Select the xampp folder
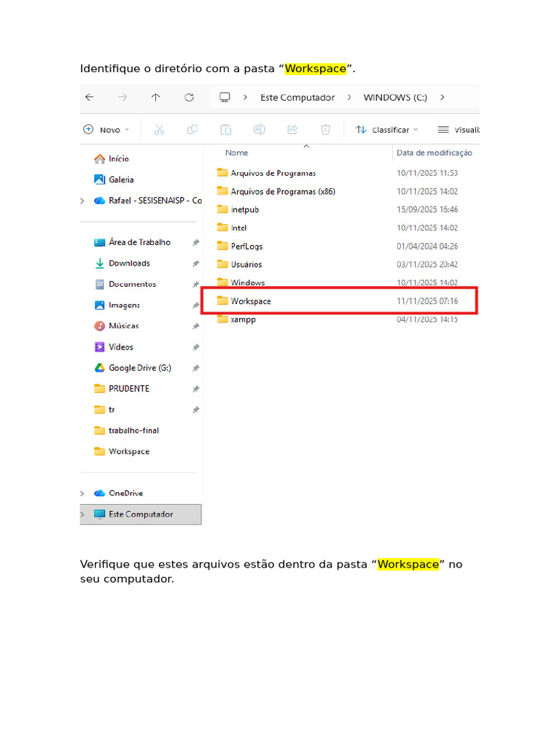This screenshot has height=747, width=560. tap(236, 320)
